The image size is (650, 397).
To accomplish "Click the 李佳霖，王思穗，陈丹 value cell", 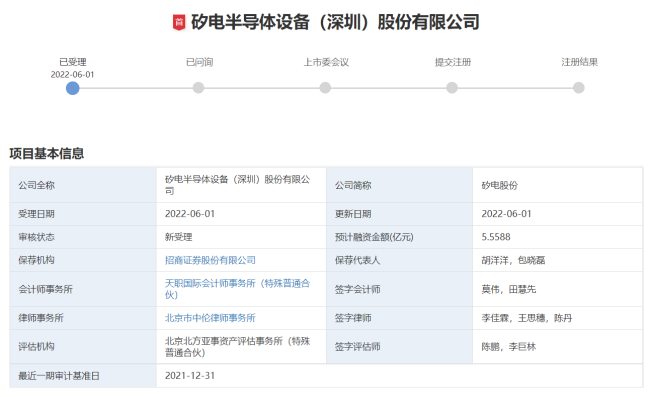I will [x=558, y=318].
